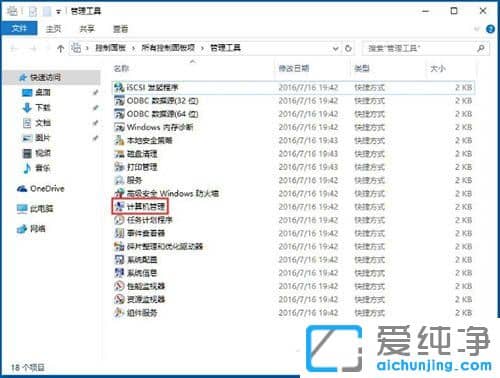
Task: Click the Windows 内存诊断 icon
Action: (x=119, y=127)
